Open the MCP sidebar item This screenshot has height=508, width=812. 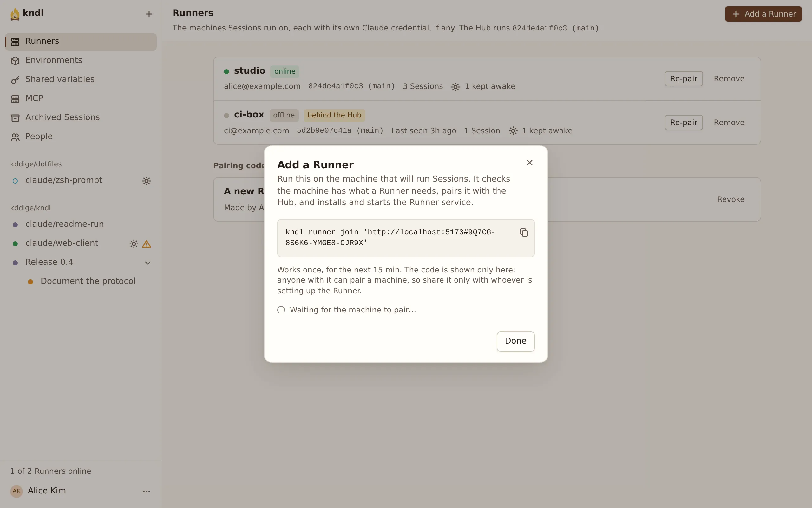[81, 99]
